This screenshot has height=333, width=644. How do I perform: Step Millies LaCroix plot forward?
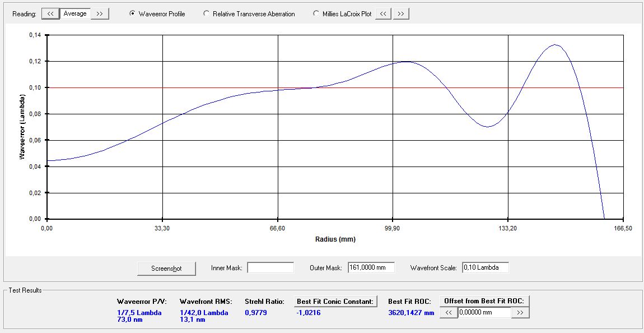401,13
